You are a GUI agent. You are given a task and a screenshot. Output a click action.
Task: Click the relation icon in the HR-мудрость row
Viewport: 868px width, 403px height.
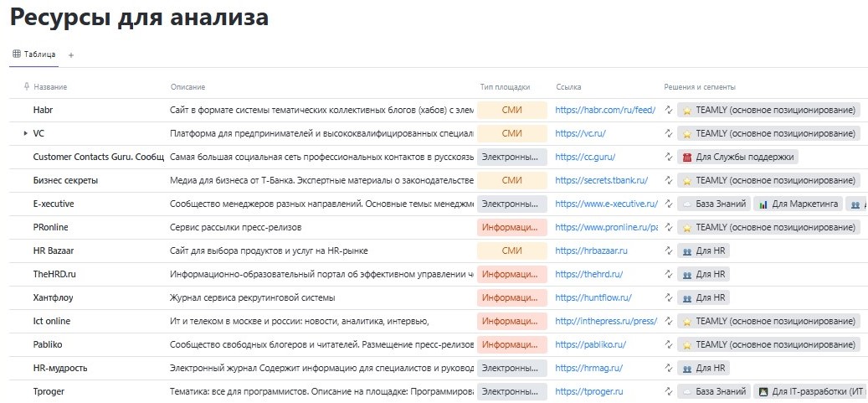(668, 368)
